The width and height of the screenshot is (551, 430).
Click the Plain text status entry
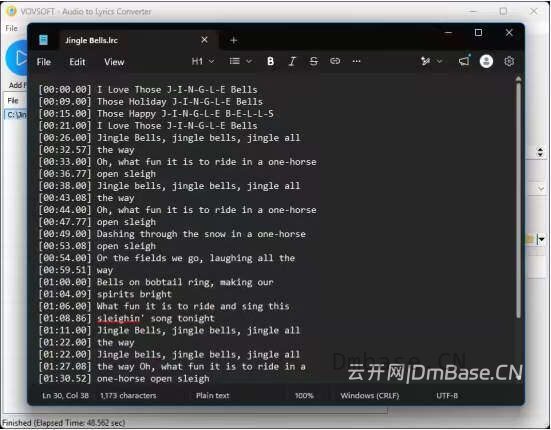coord(213,396)
